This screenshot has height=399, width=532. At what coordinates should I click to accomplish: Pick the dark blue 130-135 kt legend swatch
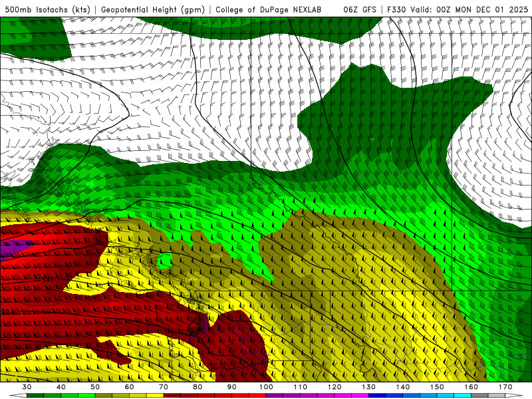[377, 396]
